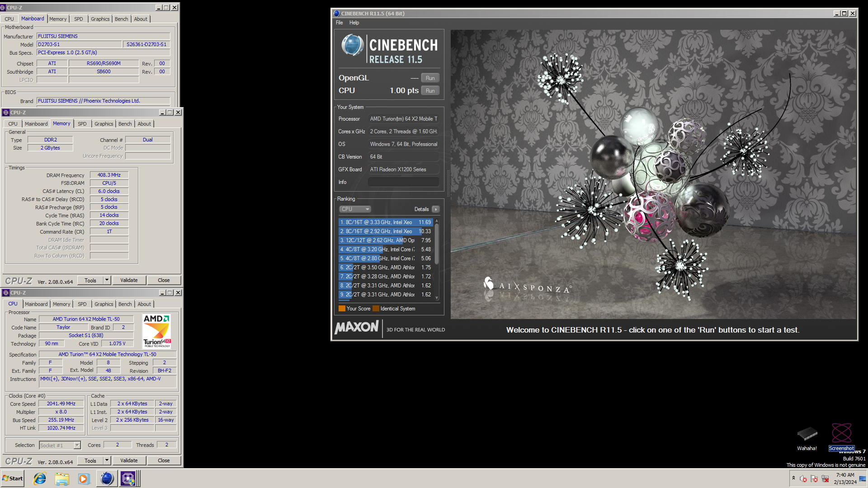This screenshot has width=868, height=488.
Task: Open Tools dropdown arrow in bottom CPU-Z window
Action: [x=107, y=460]
